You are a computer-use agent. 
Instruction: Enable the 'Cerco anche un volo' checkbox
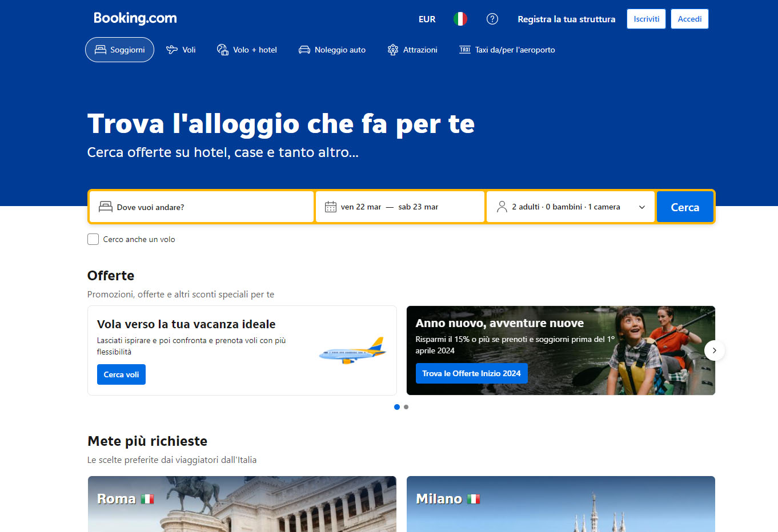(93, 239)
